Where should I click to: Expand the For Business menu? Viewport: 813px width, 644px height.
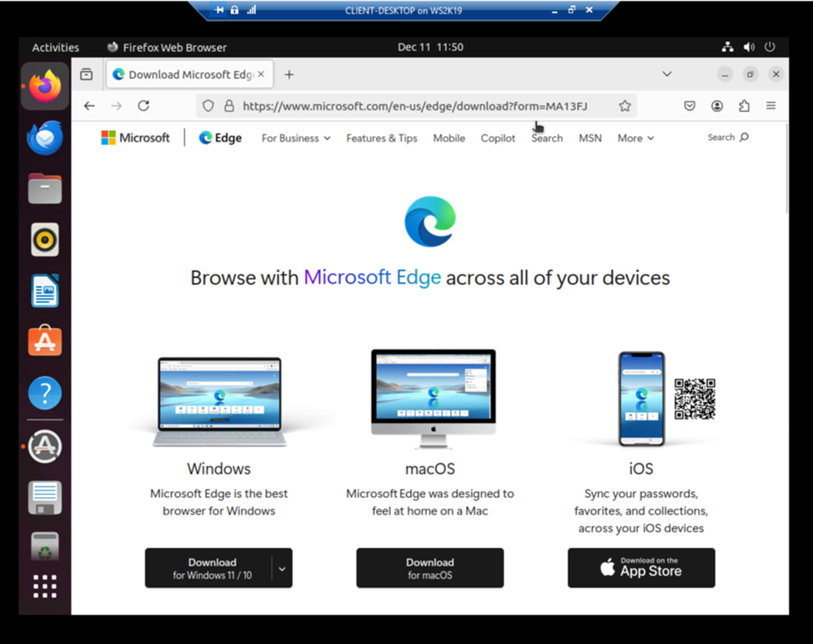pos(296,138)
